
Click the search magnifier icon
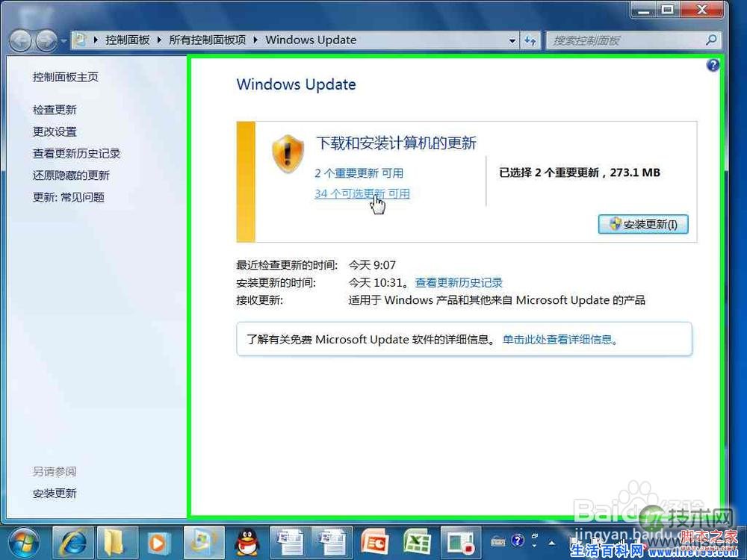pyautogui.click(x=711, y=40)
